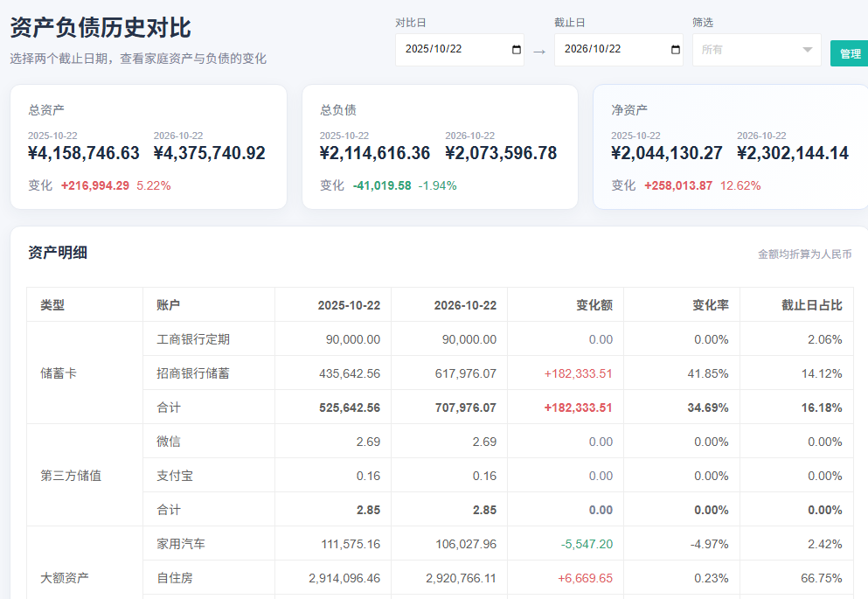Open calendar picker for 对比日 date

pyautogui.click(x=517, y=50)
